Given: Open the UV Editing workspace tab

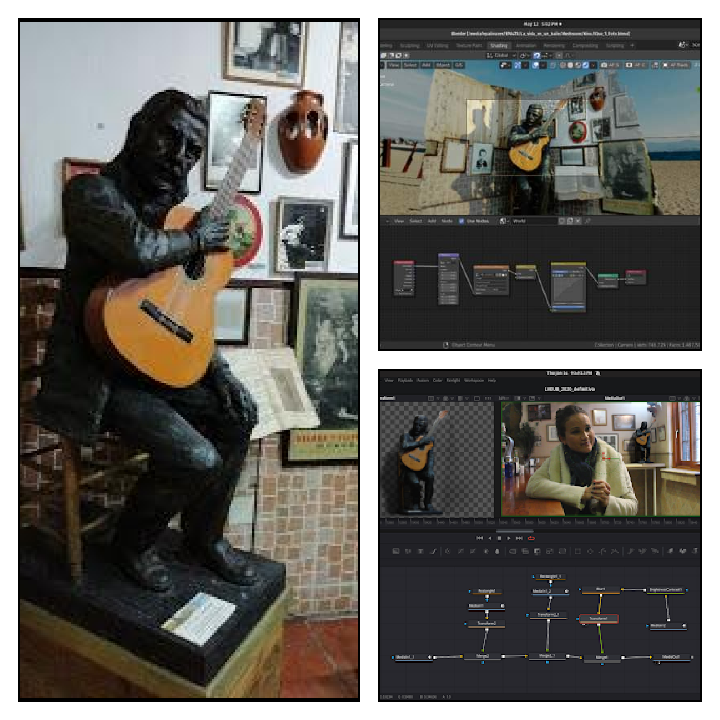Looking at the screenshot, I should pos(437,45).
